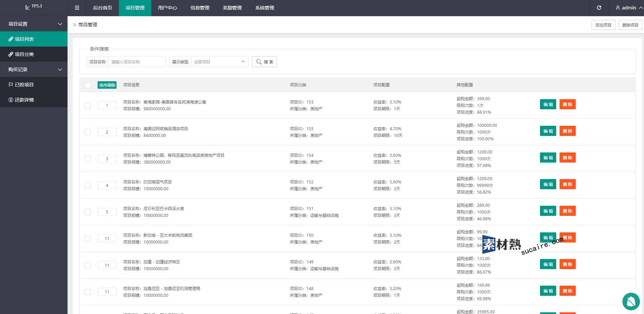Viewport: 644px width, 314px height.
Task: Edit the project with ID 154
Action: [548, 158]
